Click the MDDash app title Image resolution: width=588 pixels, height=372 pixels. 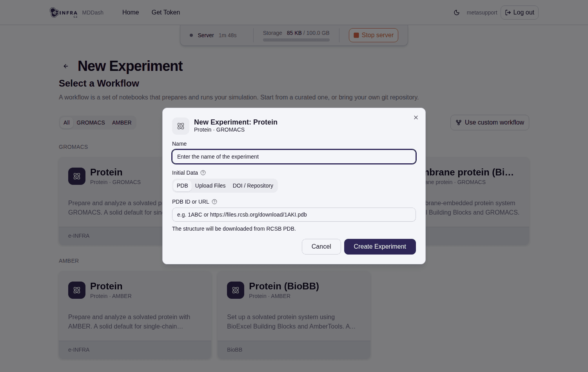click(93, 13)
